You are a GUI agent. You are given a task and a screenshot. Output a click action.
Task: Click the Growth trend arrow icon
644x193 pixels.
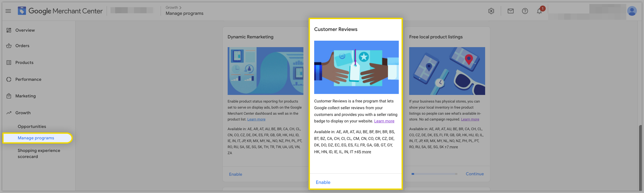9,113
